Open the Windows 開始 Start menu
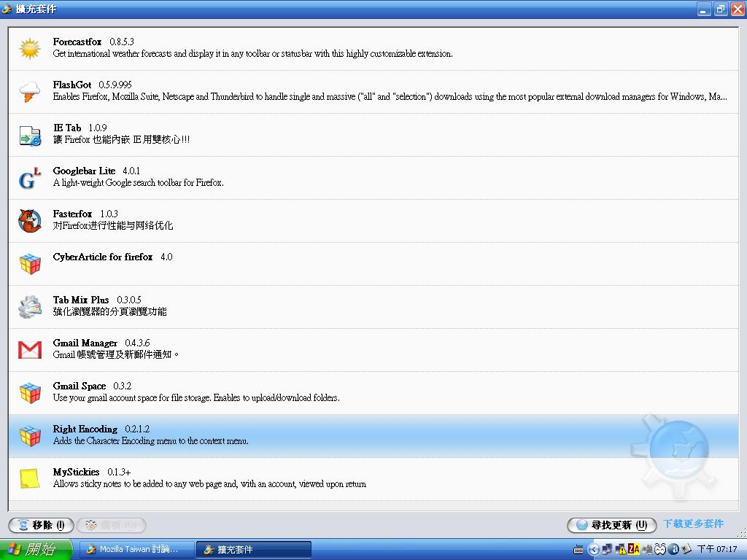This screenshot has height=560, width=747. [36, 549]
